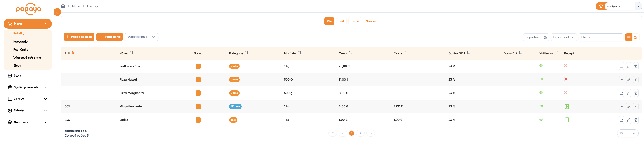
Task: Open statistics chart for jablko
Action: click(622, 120)
